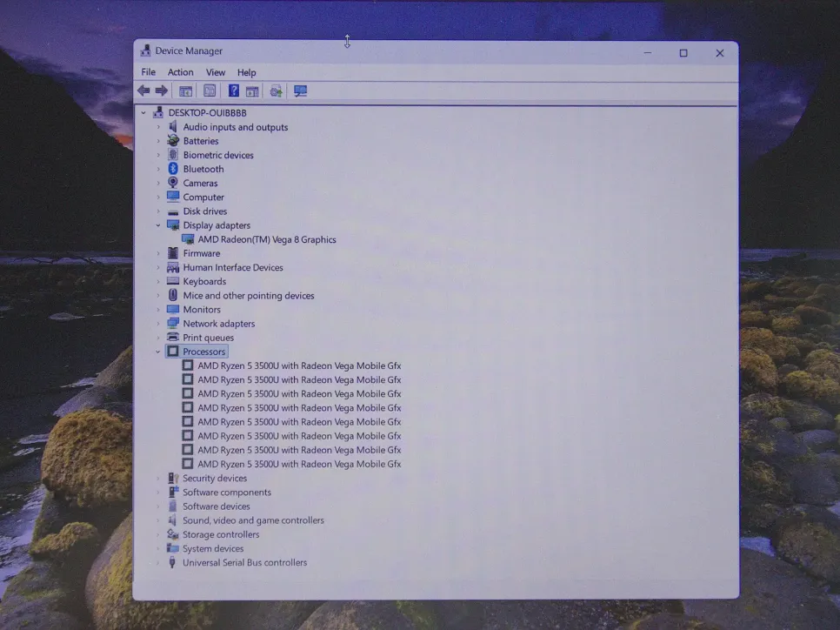Click the Show/Hide Console Tree toolbar icon
Viewport: 840px width, 630px height.
pos(185,91)
